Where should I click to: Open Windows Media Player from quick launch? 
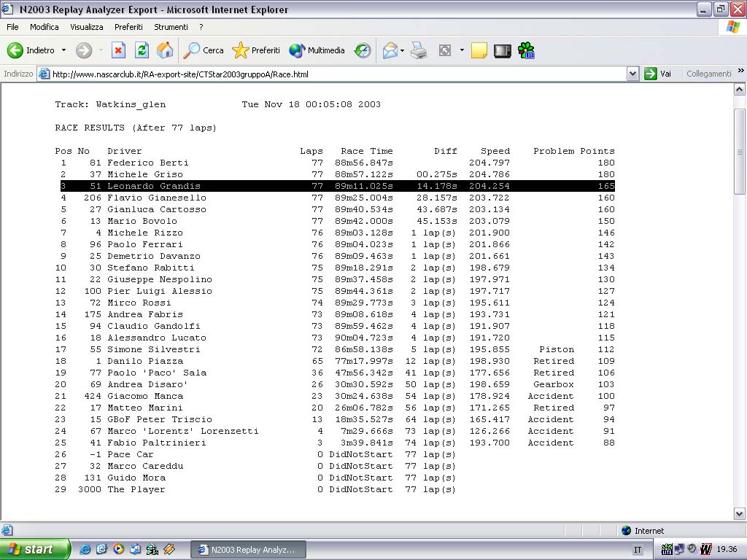coord(118,549)
